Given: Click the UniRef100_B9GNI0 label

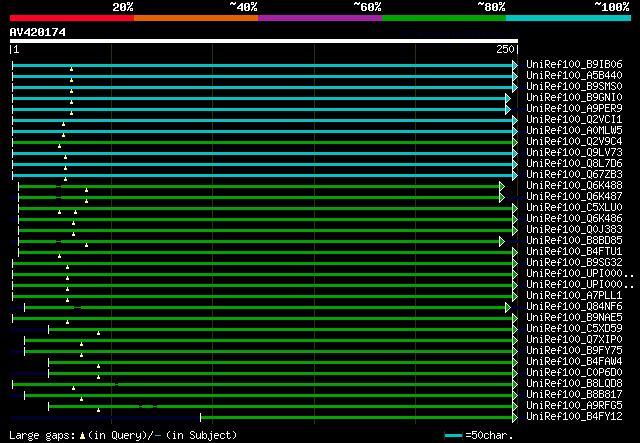Looking at the screenshot, I should tap(574, 97).
